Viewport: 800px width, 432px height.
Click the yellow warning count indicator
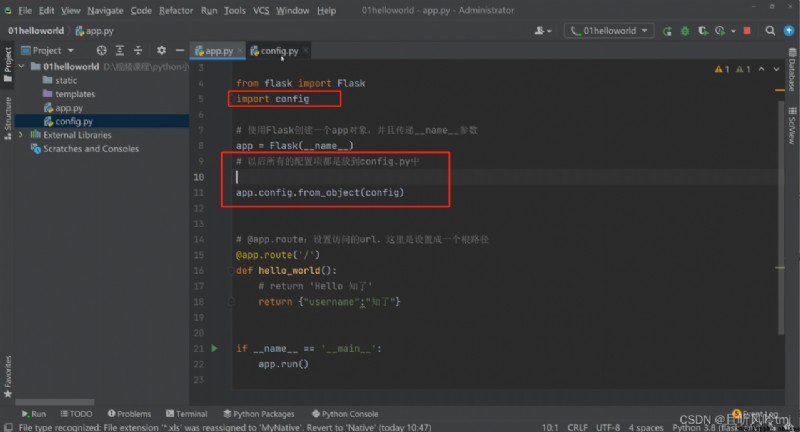tap(722, 69)
